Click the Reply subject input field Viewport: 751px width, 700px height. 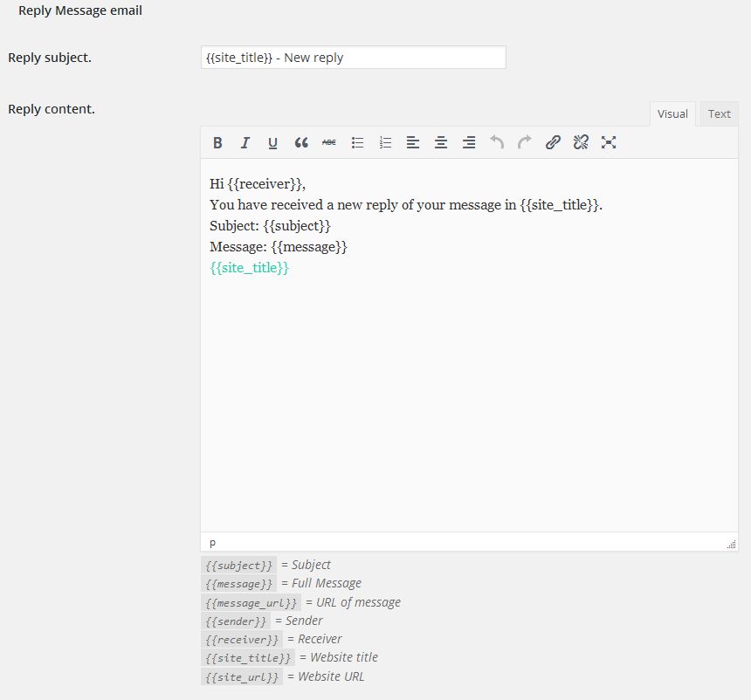coord(353,58)
